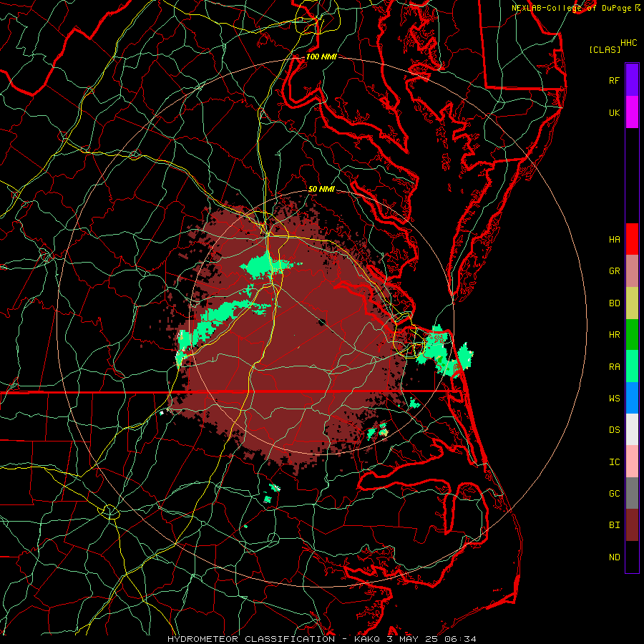Select the GR salmon legend swatch

[x=632, y=271]
